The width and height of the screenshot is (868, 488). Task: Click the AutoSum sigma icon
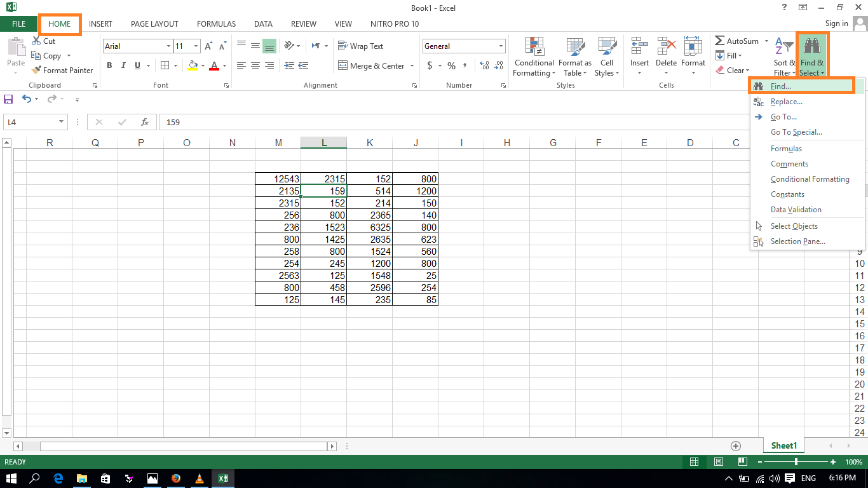pyautogui.click(x=720, y=41)
